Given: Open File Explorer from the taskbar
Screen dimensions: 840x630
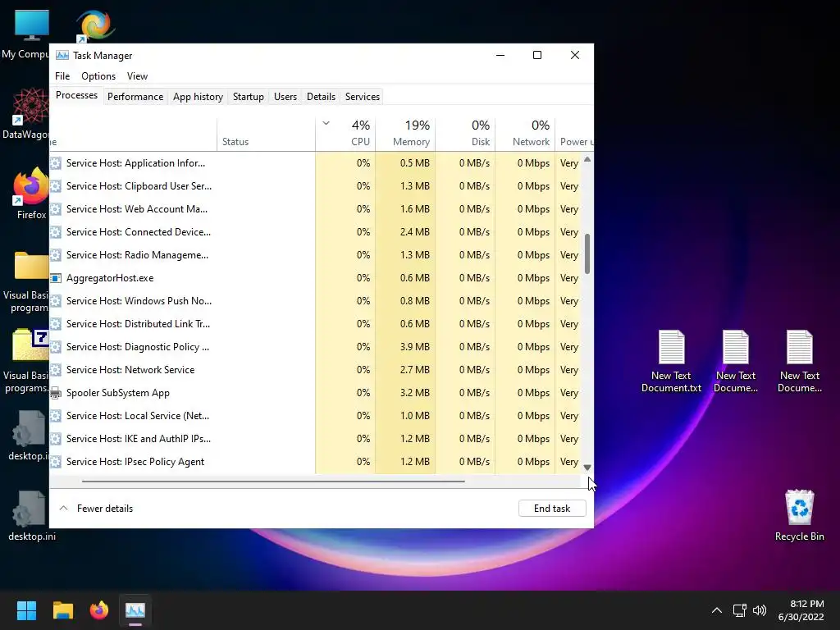Looking at the screenshot, I should click(x=62, y=610).
